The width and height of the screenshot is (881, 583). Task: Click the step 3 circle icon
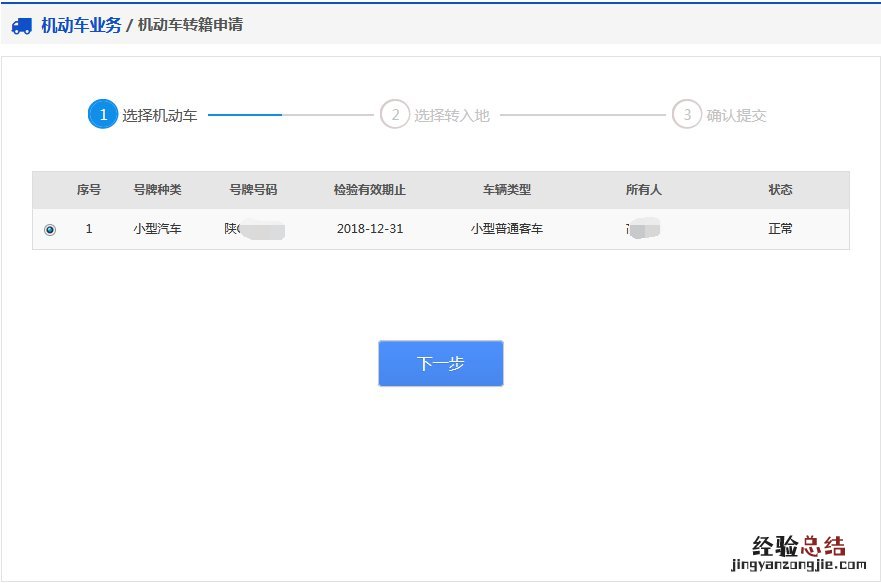tap(687, 115)
